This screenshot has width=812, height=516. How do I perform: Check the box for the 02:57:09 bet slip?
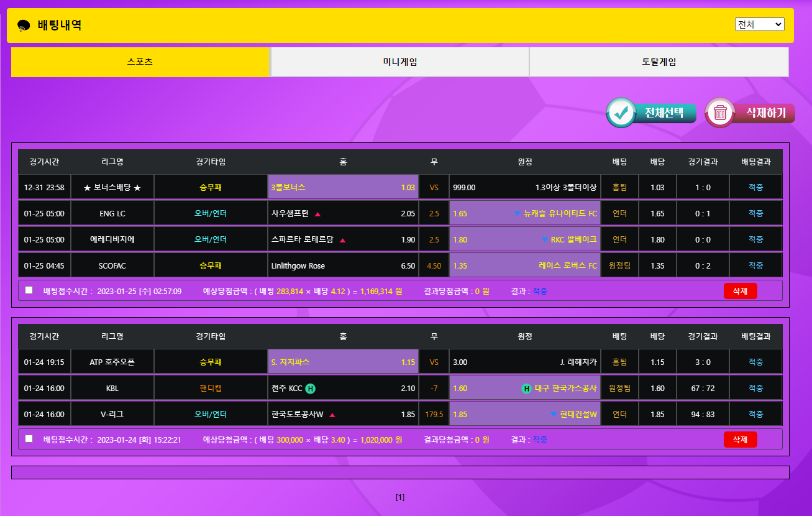(x=29, y=290)
